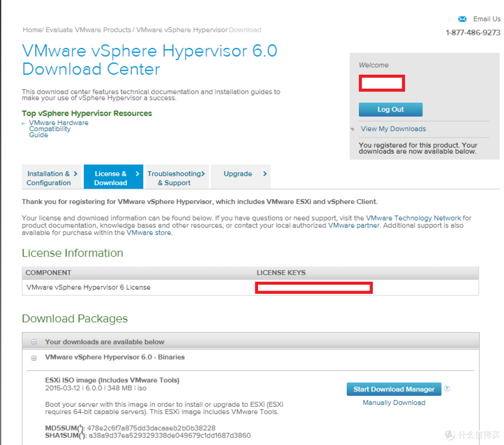Open VMware Hardware Compatibility Guide link
Image resolution: width=504 pixels, height=445 pixels.
[x=58, y=129]
